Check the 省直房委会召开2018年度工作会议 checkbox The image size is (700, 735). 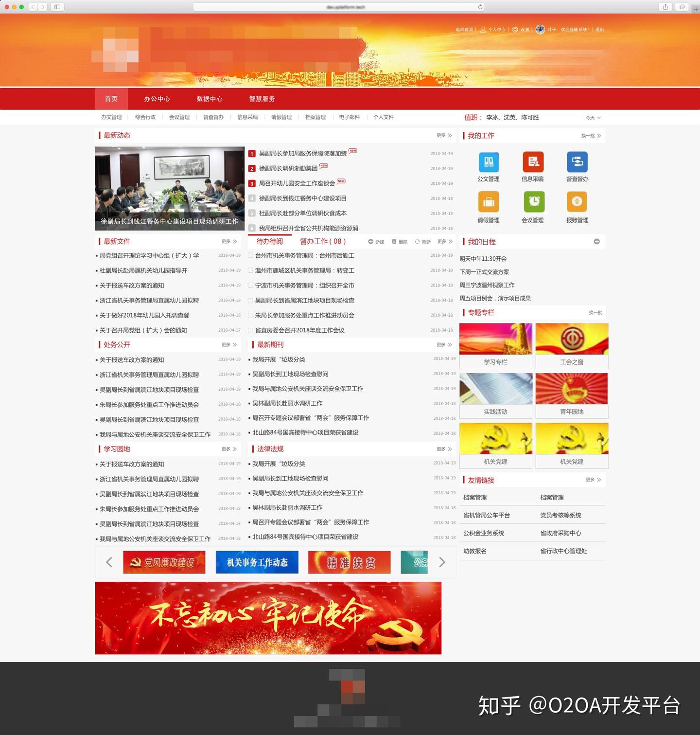tap(250, 330)
